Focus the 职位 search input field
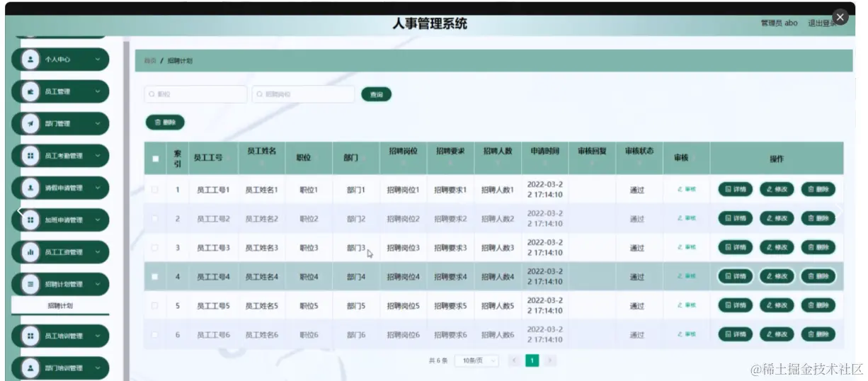The width and height of the screenshot is (868, 381). coord(196,94)
